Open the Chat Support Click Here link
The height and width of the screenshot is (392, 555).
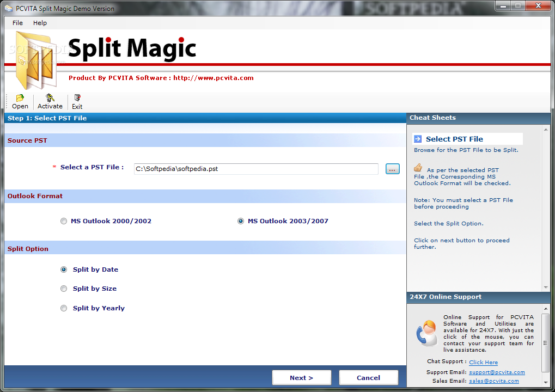click(484, 362)
